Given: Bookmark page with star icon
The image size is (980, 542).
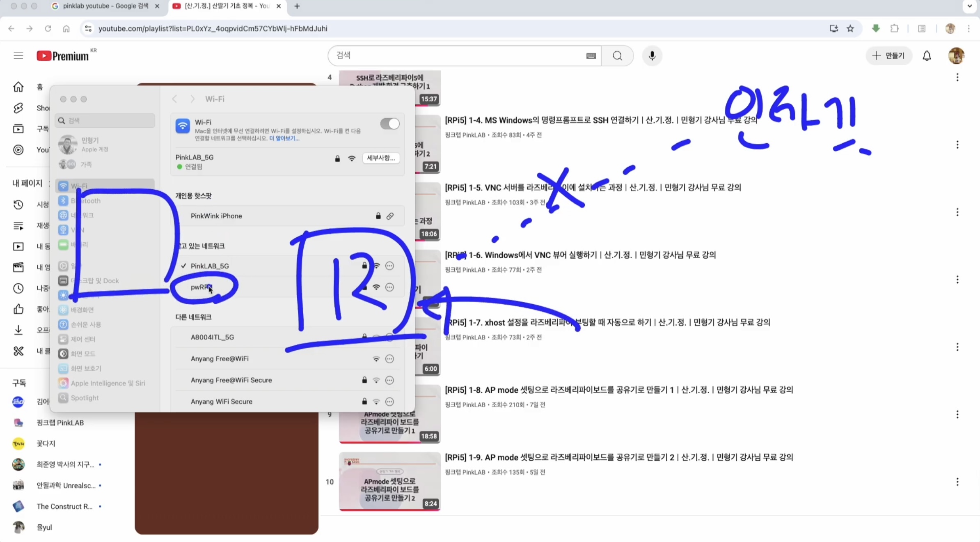Looking at the screenshot, I should 850,28.
